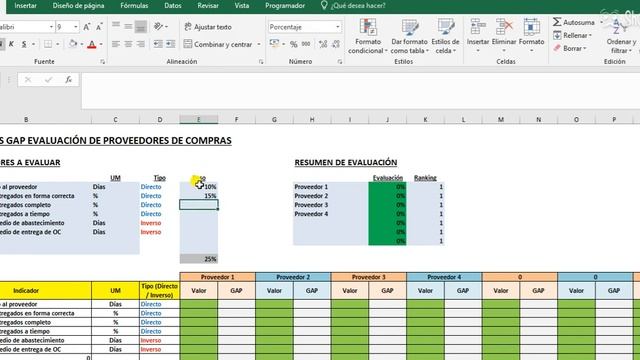The image size is (640, 360).
Task: Decrease decimal places
Action: pos(336,44)
